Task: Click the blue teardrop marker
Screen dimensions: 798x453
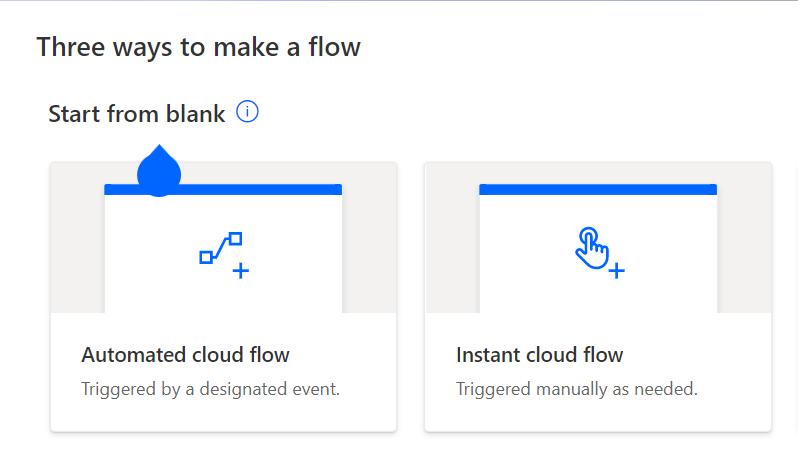Action: click(158, 172)
